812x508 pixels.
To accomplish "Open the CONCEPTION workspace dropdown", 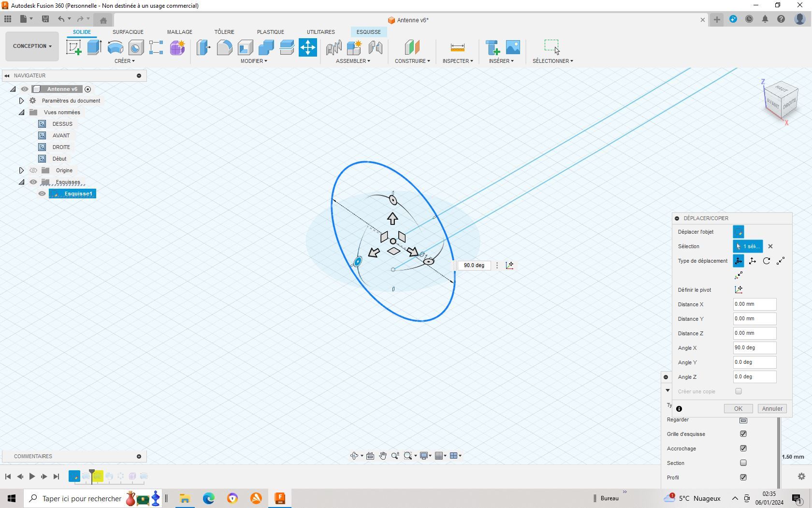I will (32, 46).
